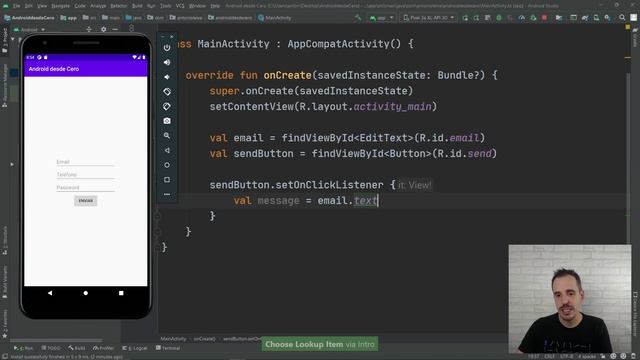
Task: Click the Email input field in emulator
Action: click(x=85, y=162)
